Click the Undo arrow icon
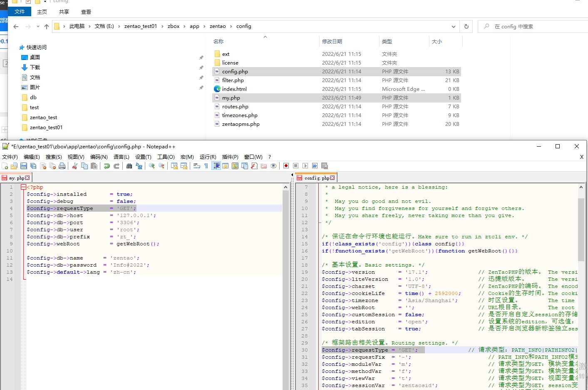The width and height of the screenshot is (588, 390). [x=107, y=166]
